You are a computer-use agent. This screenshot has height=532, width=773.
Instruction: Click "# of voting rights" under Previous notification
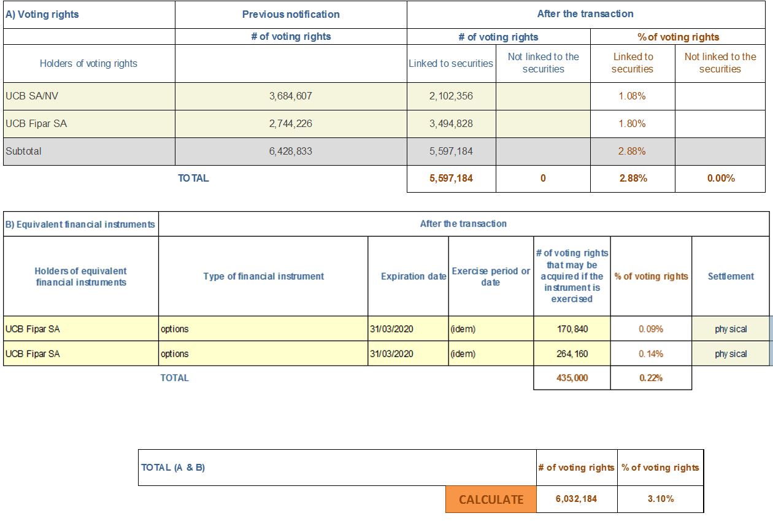pos(291,37)
